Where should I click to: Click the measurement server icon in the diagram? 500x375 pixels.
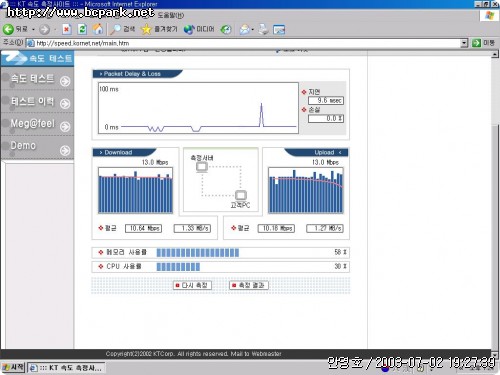tap(202, 167)
